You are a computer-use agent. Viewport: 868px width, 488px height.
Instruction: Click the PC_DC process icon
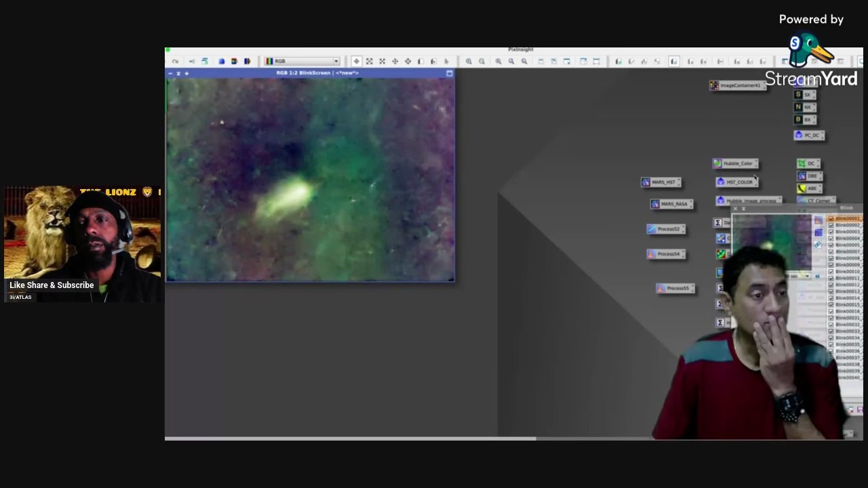[809, 136]
